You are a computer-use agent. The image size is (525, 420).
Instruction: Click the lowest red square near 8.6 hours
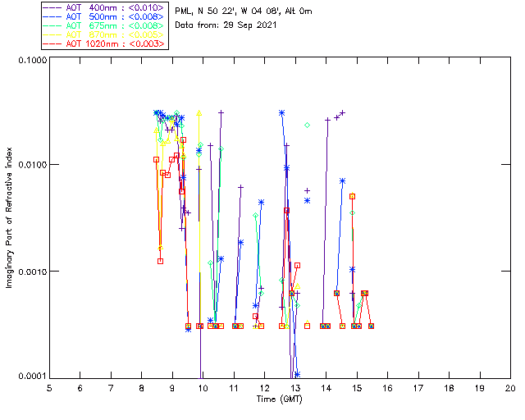pos(161,261)
